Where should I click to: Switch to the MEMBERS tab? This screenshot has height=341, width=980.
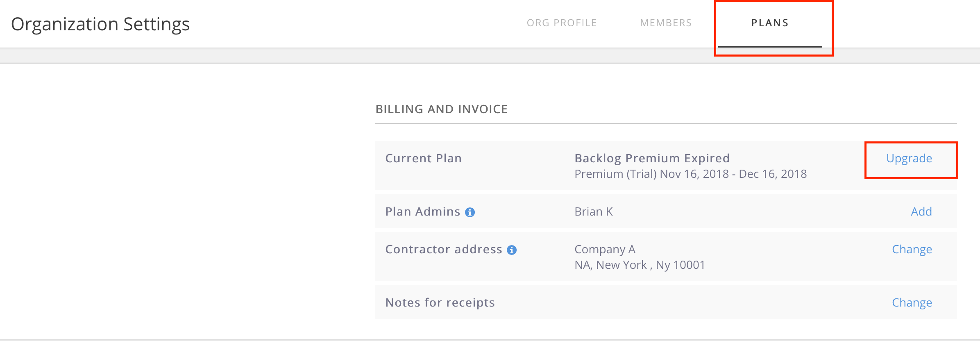[666, 23]
